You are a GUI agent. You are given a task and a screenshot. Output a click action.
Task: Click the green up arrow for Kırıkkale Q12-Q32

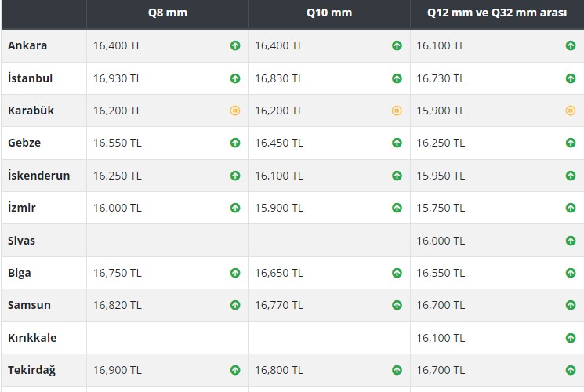[x=571, y=338]
